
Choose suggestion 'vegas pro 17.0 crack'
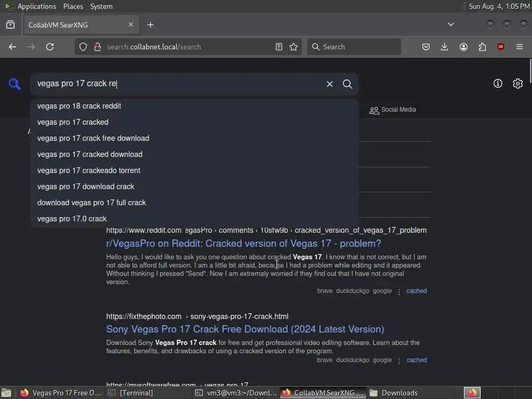pyautogui.click(x=194, y=219)
